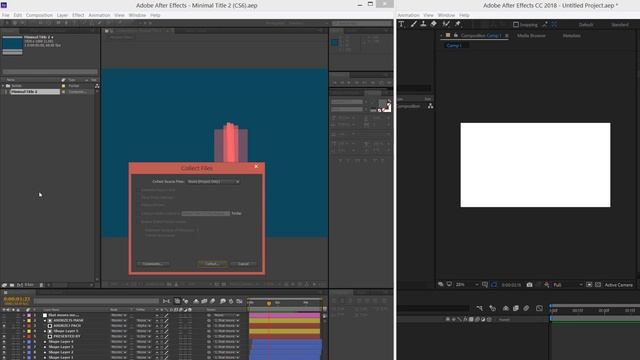Click the trash icon in CS6 project panel
This screenshot has width=640, height=360.
(x=41, y=285)
